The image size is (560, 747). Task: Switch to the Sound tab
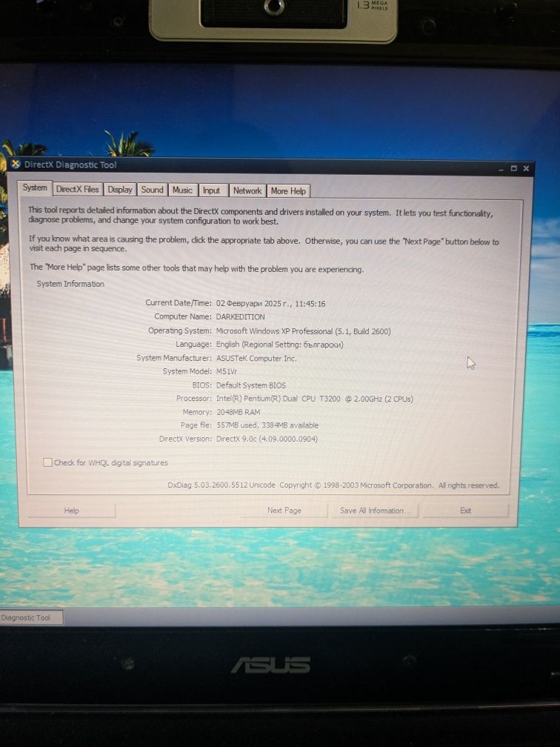click(153, 190)
